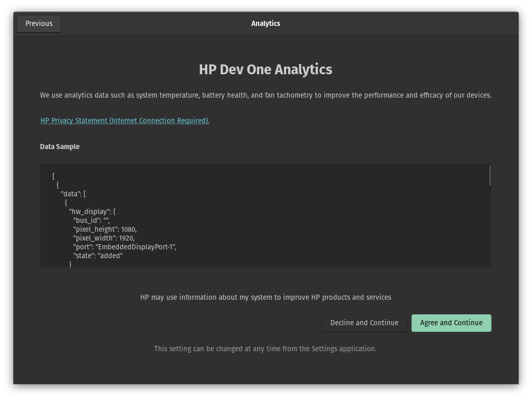Click the "HP may use information" consent text

pos(265,298)
